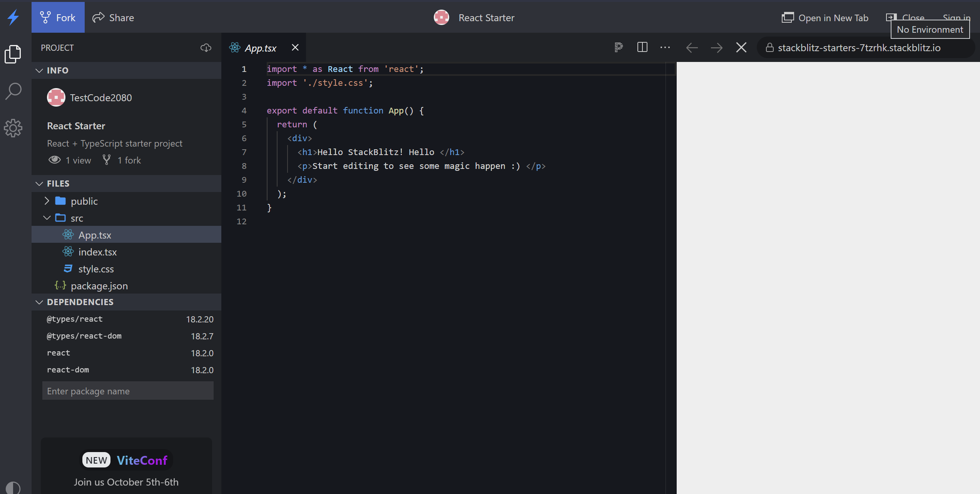Switch to the App.tsx editor tab
This screenshot has width=980, height=494.
[x=261, y=47]
